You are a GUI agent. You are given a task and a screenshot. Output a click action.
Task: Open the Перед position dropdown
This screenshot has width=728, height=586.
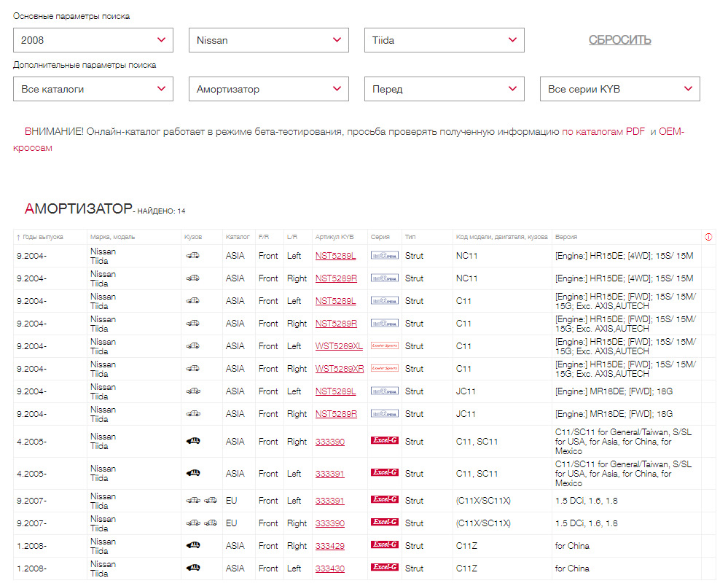(x=444, y=89)
